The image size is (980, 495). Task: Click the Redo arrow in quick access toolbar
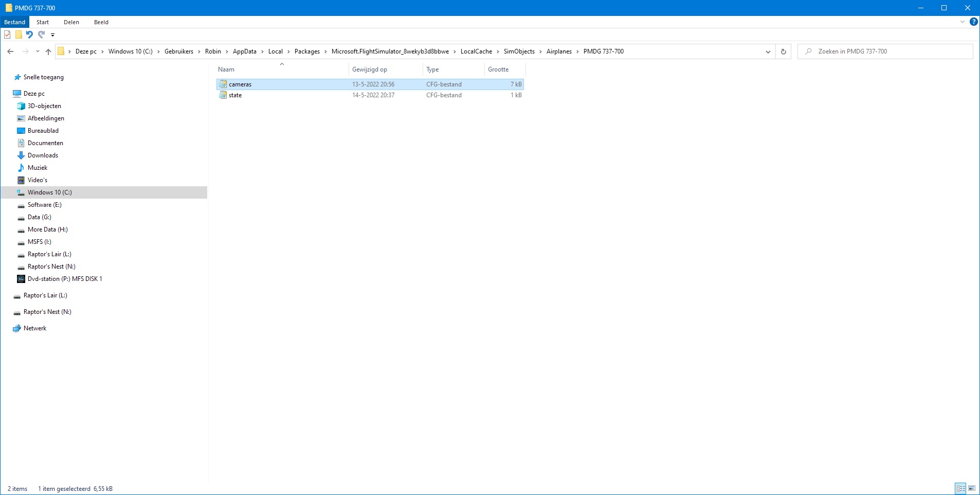click(x=41, y=34)
